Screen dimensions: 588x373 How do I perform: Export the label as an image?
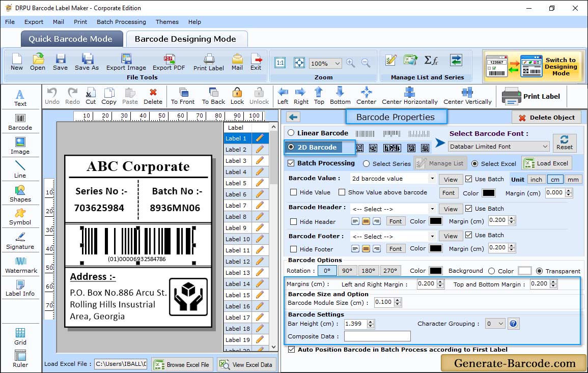coord(126,62)
